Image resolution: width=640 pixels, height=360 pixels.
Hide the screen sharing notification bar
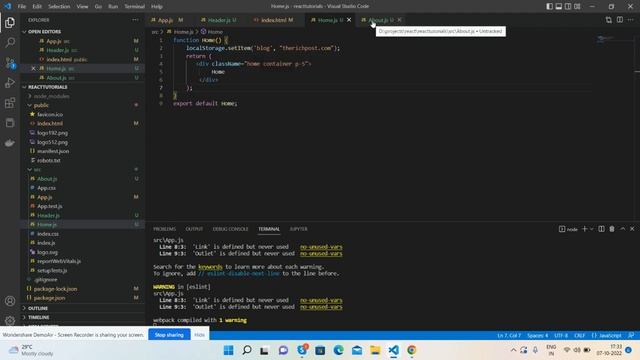[199, 335]
